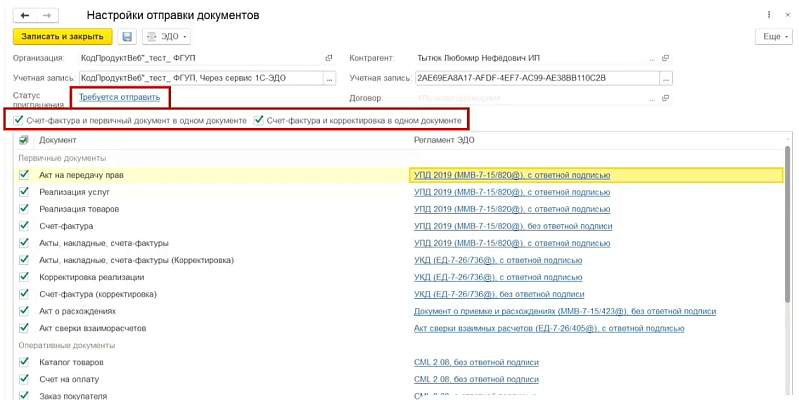Open the ЭДО dropdown menu

click(x=166, y=37)
